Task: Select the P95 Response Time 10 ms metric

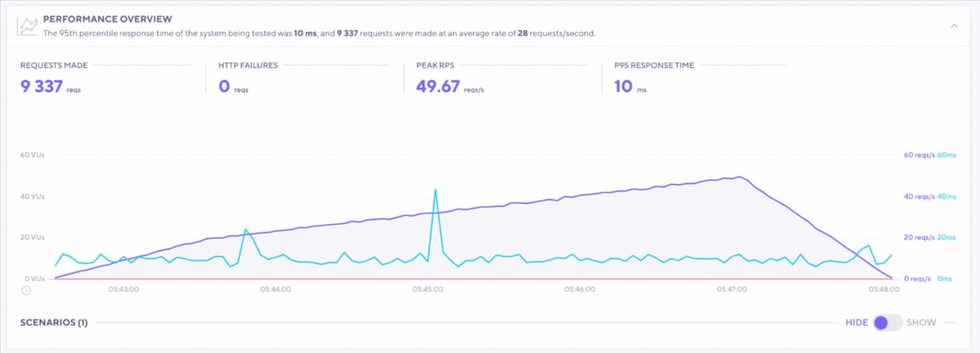Action: [x=623, y=86]
